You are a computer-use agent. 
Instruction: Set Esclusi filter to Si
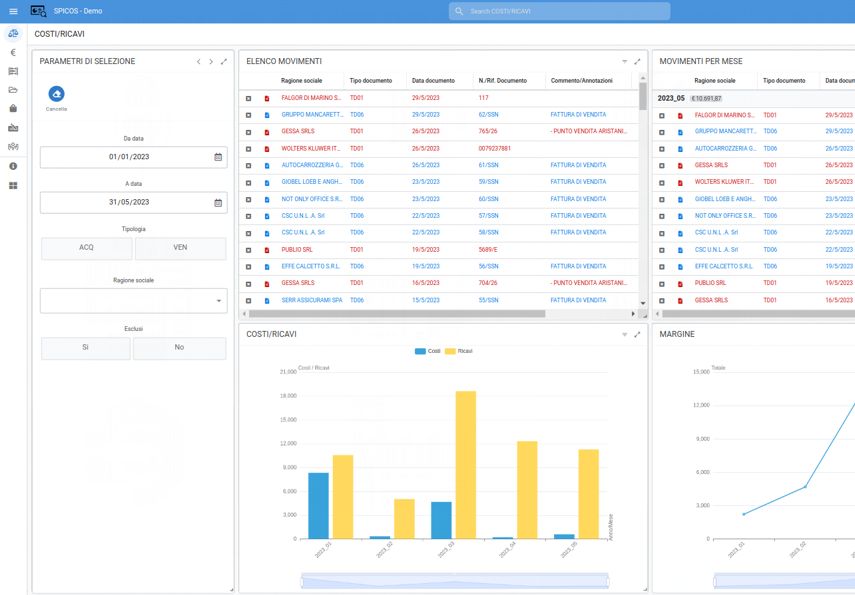pyautogui.click(x=86, y=347)
